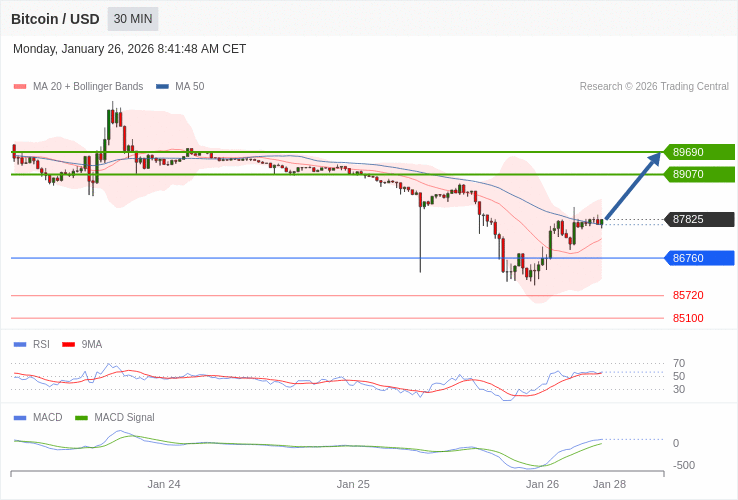
Task: Click the MACD -500 axis value
Action: (684, 465)
